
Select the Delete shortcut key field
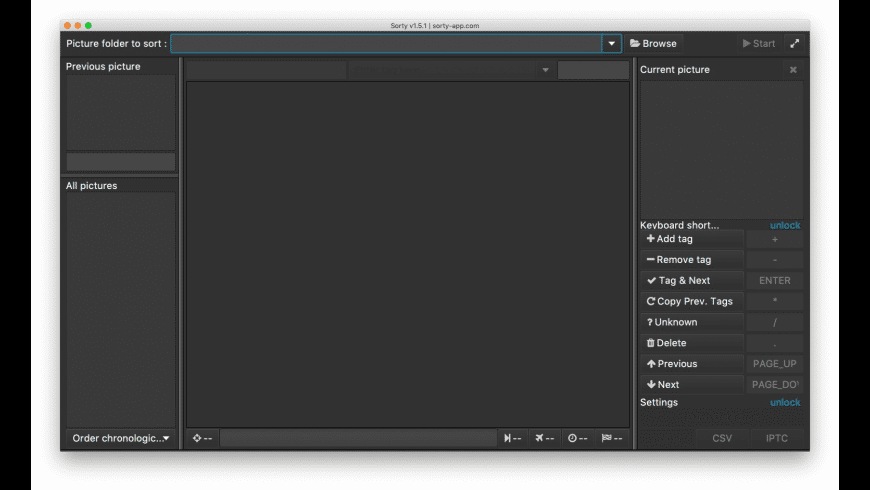click(x=775, y=343)
